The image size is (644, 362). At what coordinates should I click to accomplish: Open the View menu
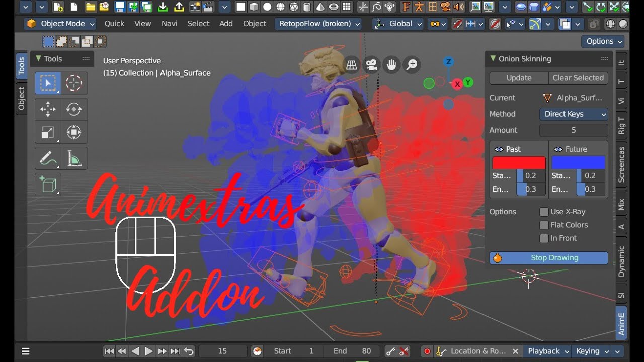point(142,24)
